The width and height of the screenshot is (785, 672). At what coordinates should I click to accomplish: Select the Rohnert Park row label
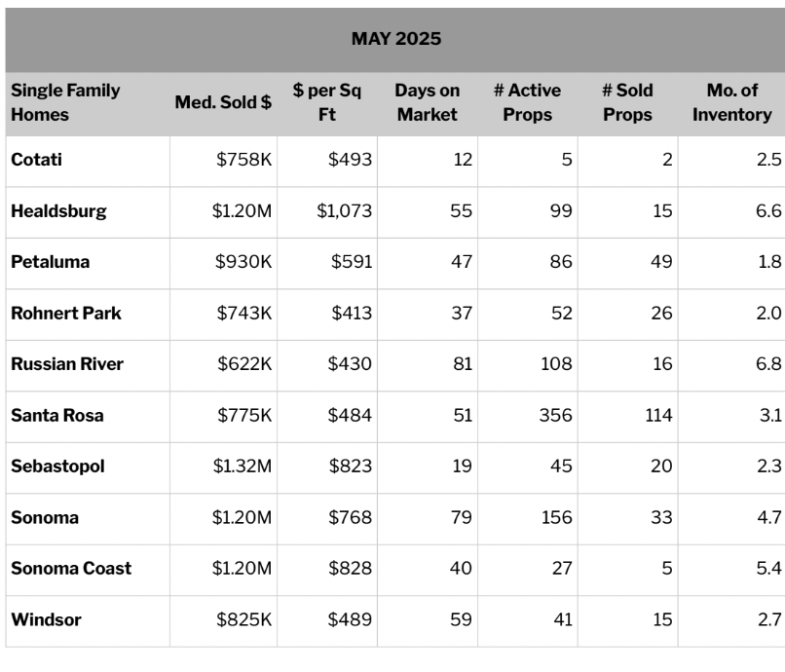coord(66,314)
